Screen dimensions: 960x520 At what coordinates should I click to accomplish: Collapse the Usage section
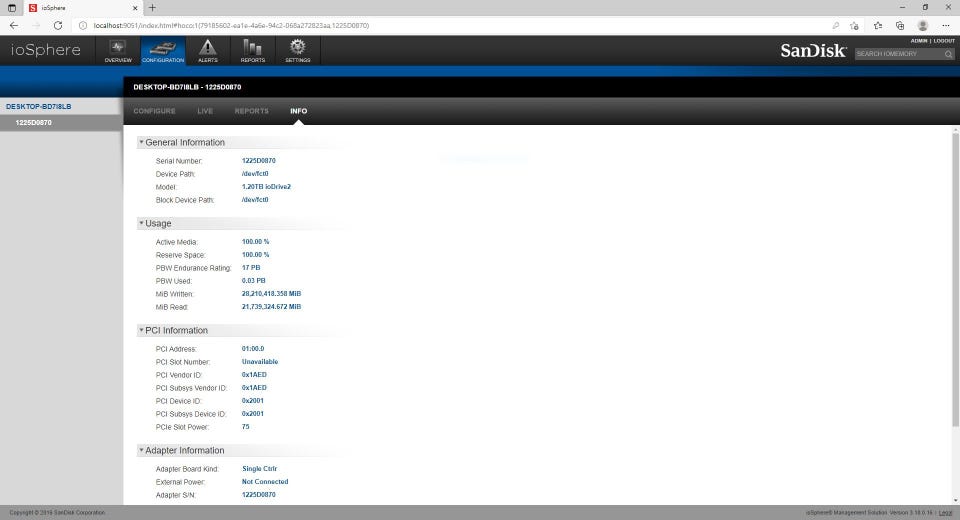click(x=141, y=223)
